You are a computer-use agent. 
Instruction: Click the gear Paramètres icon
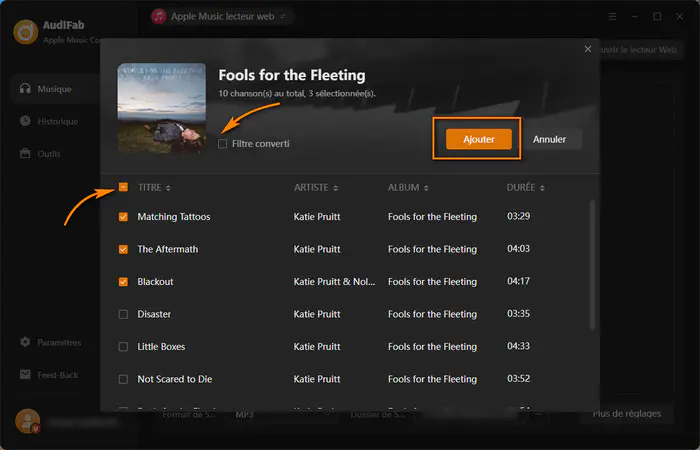pos(25,342)
